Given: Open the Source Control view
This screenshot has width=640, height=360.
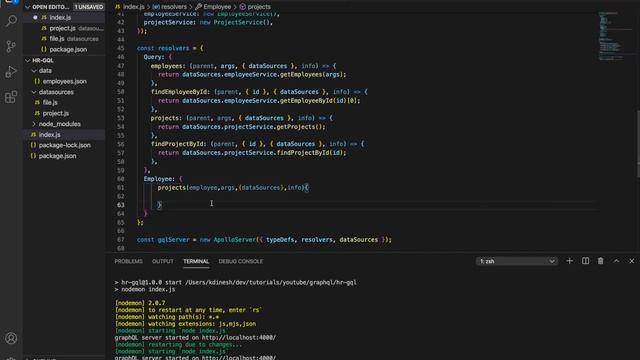Looking at the screenshot, I should (x=11, y=46).
